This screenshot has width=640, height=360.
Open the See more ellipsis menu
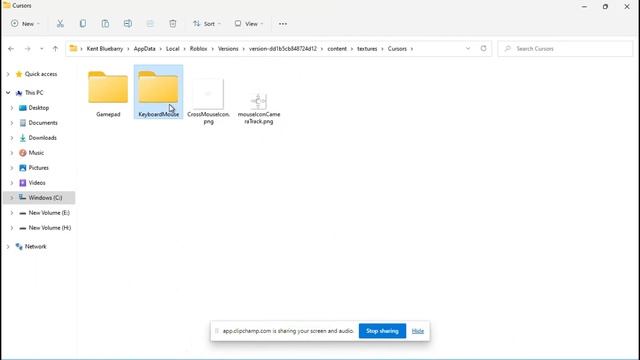282,24
